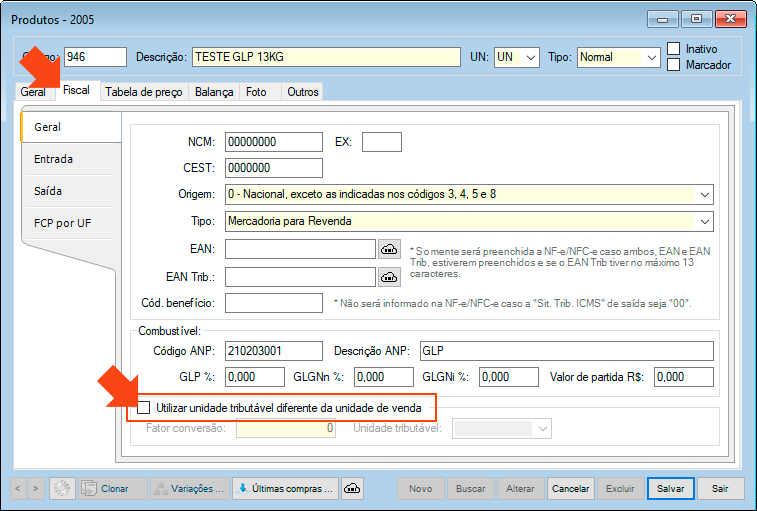Click the Salvar button
The width and height of the screenshot is (757, 511).
670,488
